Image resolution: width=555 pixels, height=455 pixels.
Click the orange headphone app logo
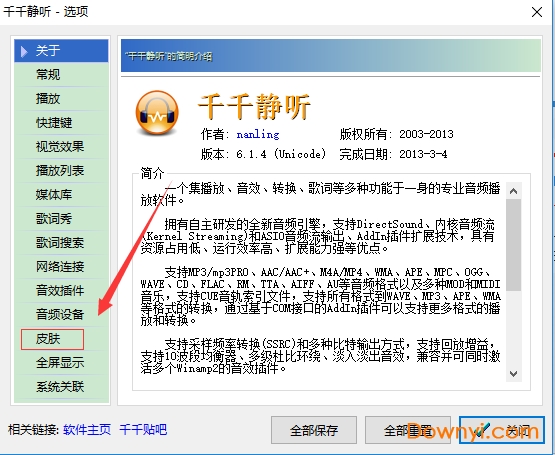click(x=157, y=113)
